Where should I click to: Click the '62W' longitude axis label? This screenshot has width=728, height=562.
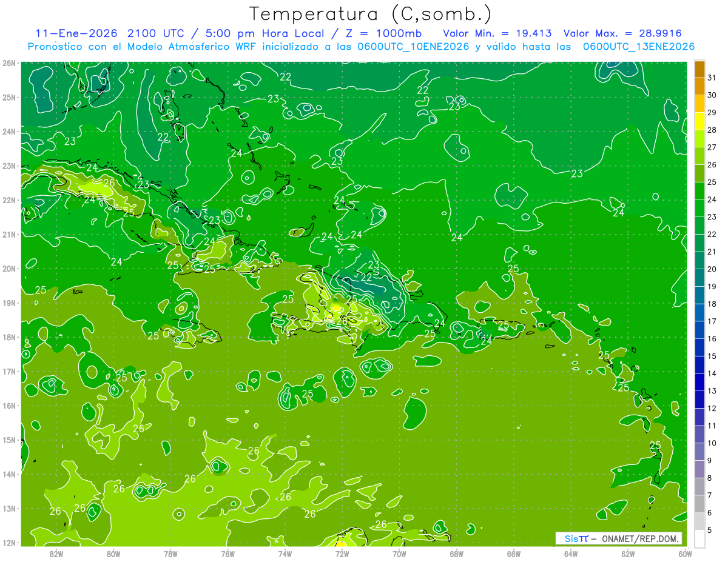[628, 554]
